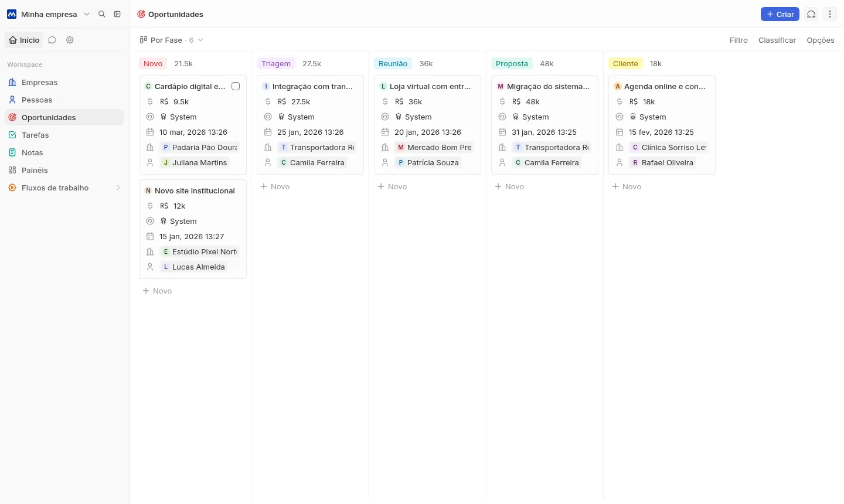This screenshot has height=504, width=844.
Task: Add new card under the Cliente column
Action: tap(627, 186)
